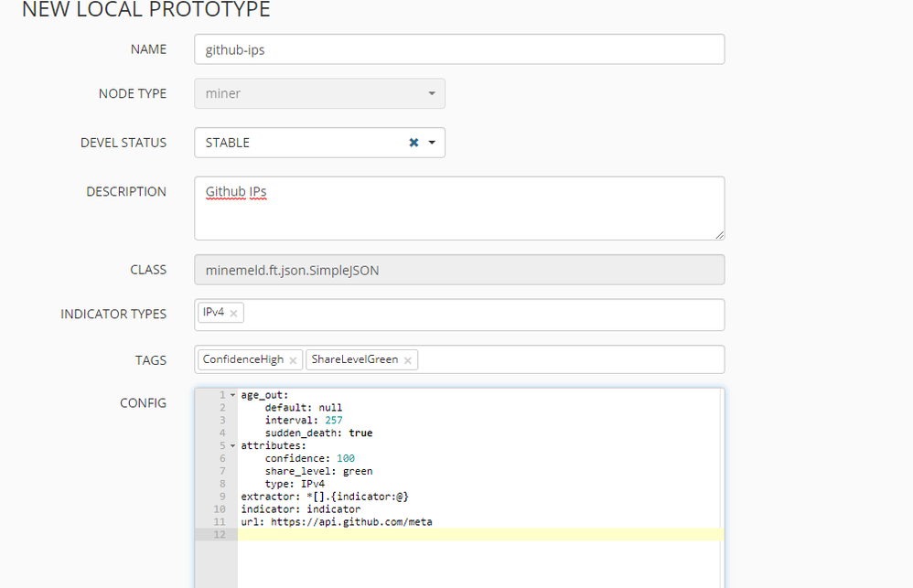
Task: Grab the description box resize handle
Action: tap(719, 235)
